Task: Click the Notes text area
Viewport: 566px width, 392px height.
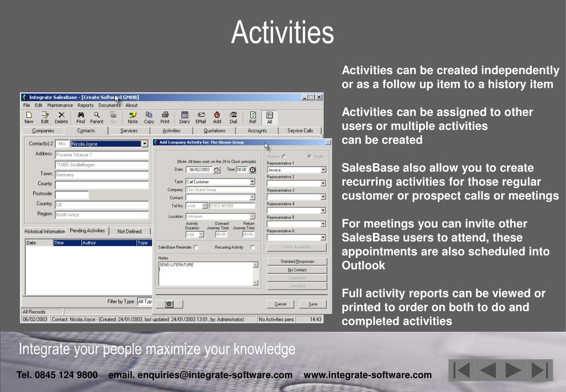Action: 206,274
